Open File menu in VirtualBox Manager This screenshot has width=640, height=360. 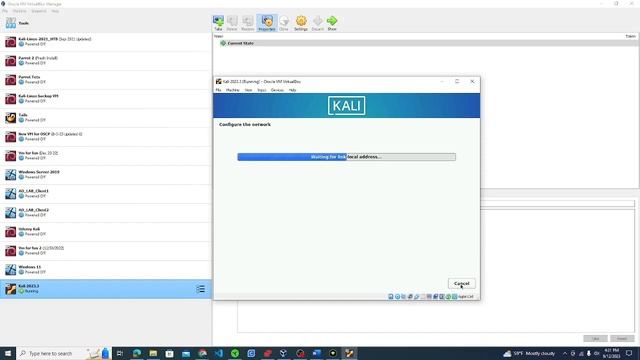(5, 11)
